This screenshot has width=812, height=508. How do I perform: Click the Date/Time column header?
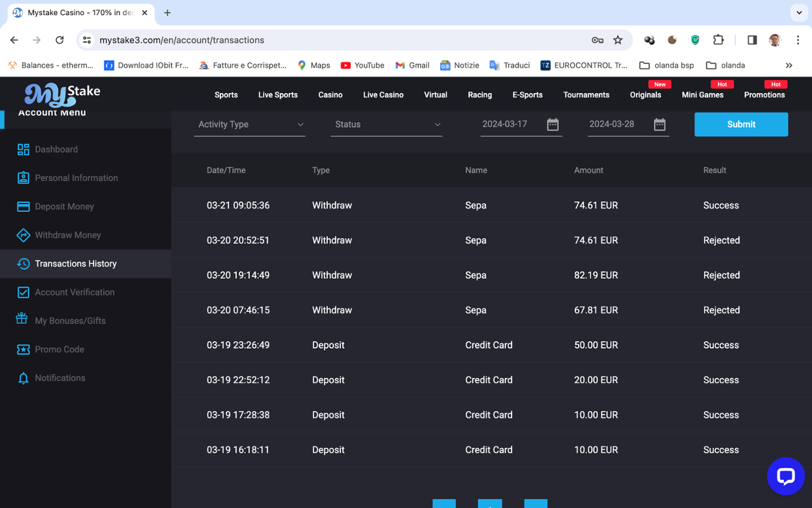coord(226,170)
